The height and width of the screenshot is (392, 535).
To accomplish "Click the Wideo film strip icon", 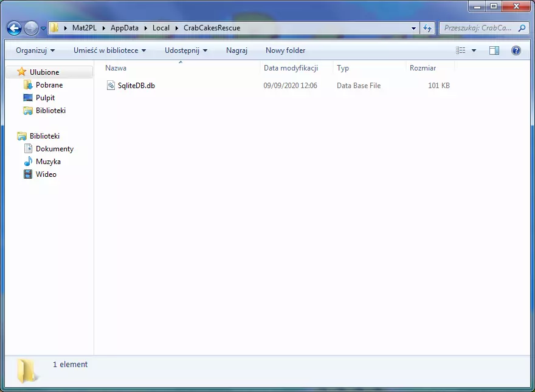I will coord(28,174).
